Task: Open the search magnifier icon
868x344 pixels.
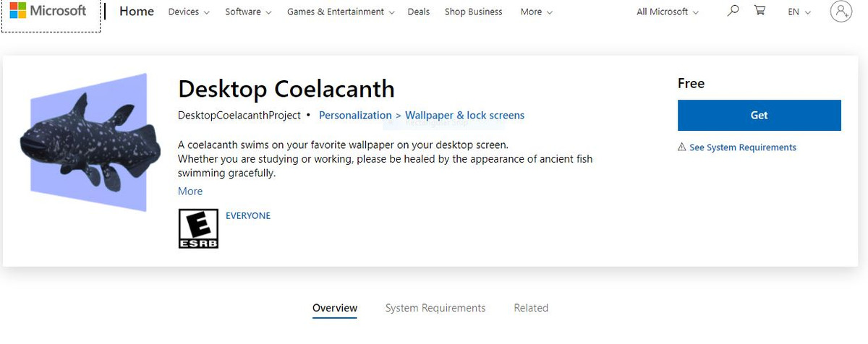Action: pyautogui.click(x=733, y=11)
